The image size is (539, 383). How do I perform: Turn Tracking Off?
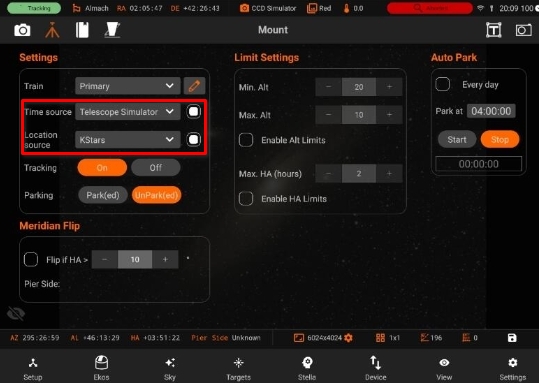pyautogui.click(x=155, y=168)
